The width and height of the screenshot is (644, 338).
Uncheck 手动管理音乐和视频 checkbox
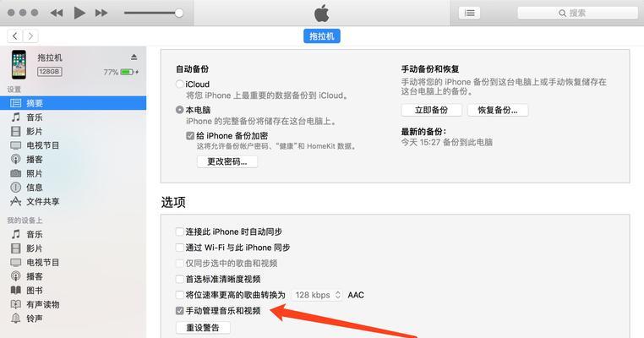tap(179, 310)
